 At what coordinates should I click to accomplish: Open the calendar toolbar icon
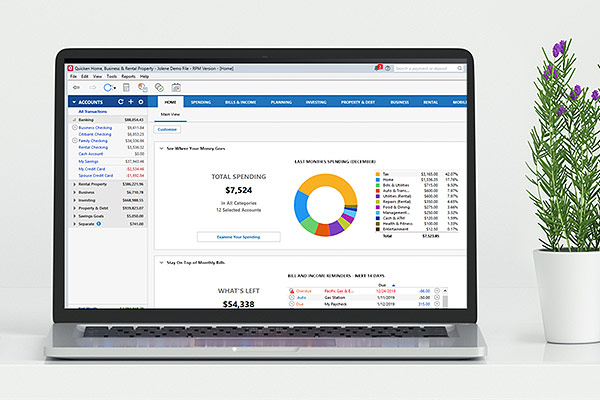click(176, 88)
